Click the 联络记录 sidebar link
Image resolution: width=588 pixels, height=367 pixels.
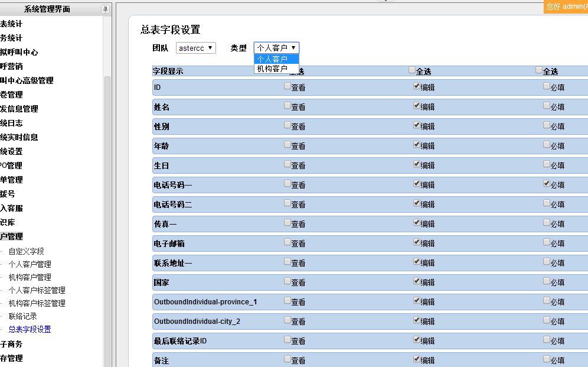pyautogui.click(x=22, y=316)
